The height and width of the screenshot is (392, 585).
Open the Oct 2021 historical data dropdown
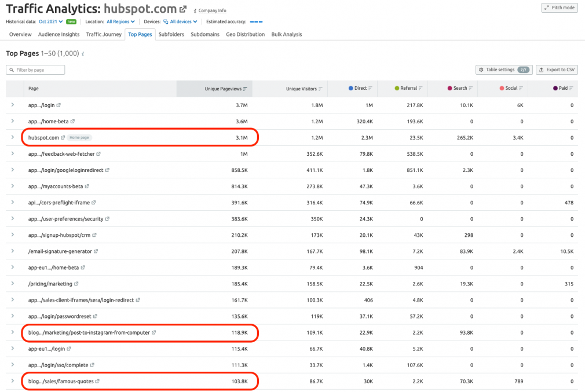coord(51,21)
